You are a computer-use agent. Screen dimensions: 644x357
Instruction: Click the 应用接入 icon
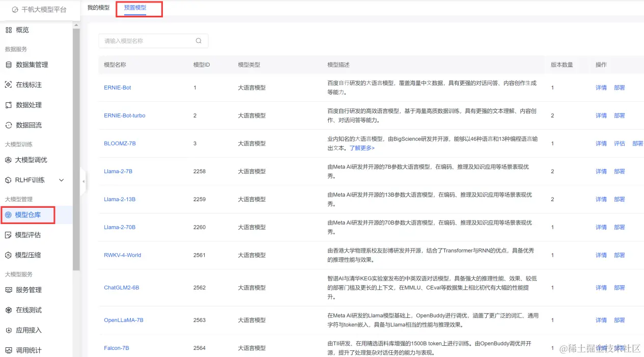(8, 330)
